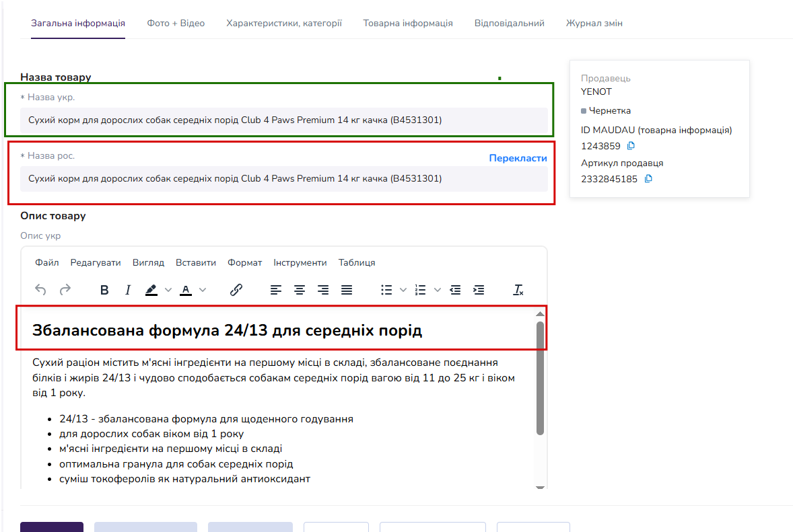Image resolution: width=793 pixels, height=532 pixels.
Task: Click the seller name YENOT
Action: click(596, 92)
